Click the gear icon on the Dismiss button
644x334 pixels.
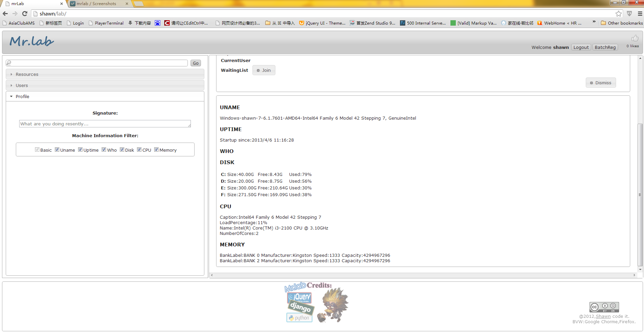click(591, 83)
